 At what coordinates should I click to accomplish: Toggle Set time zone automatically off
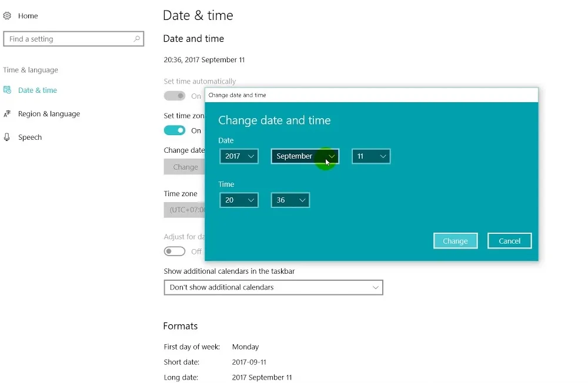click(x=174, y=130)
